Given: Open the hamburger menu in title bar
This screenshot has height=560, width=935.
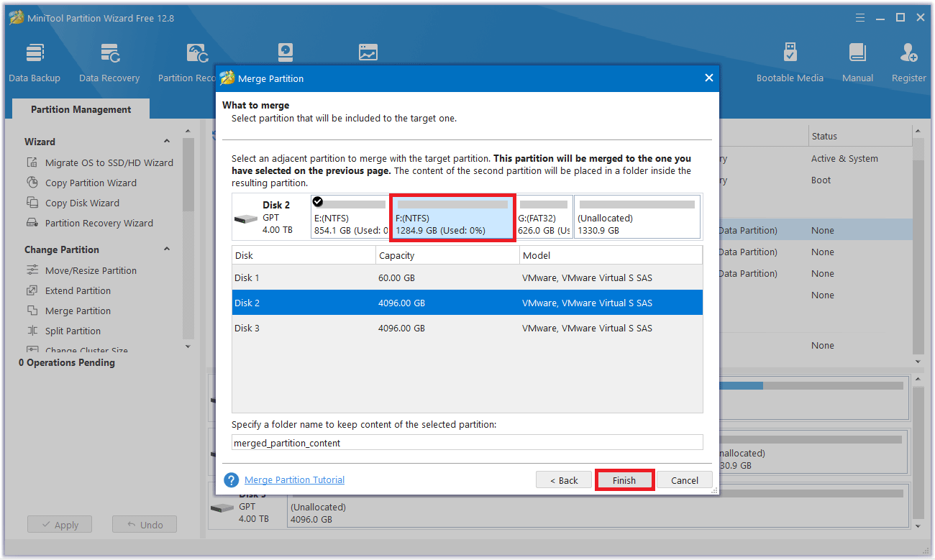Looking at the screenshot, I should click(x=860, y=17).
